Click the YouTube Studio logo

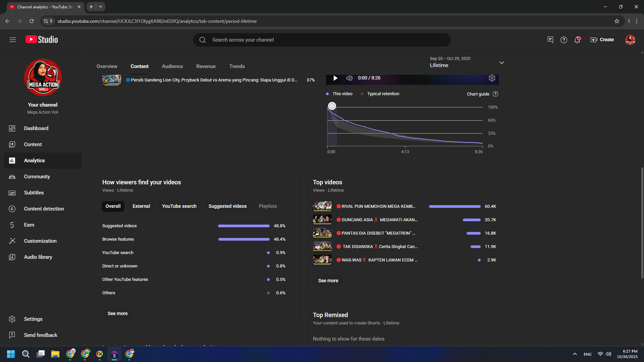coord(42,39)
